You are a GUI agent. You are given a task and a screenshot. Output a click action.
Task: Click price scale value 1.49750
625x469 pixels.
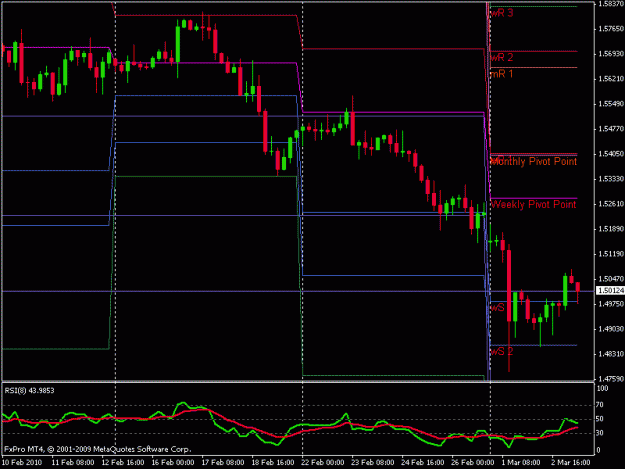click(611, 304)
